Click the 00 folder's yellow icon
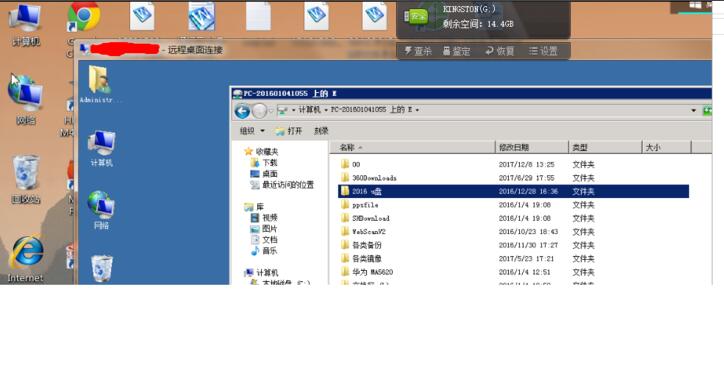Image resolution: width=724 pixels, height=390 pixels. click(344, 164)
